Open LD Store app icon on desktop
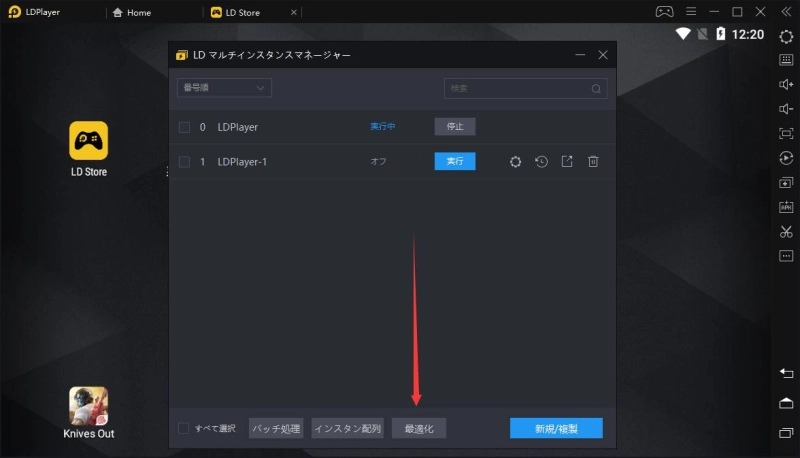 [89, 140]
